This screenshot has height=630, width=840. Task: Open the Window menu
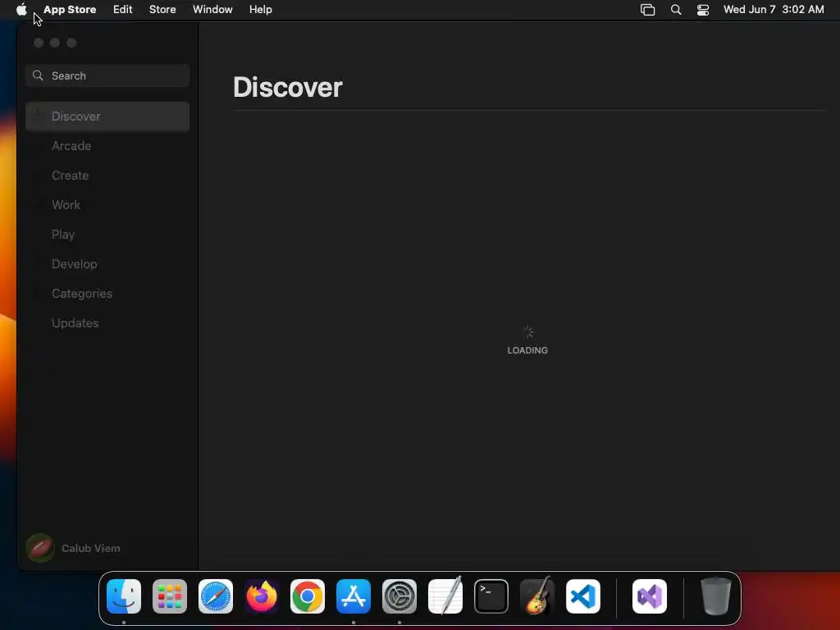[212, 10]
